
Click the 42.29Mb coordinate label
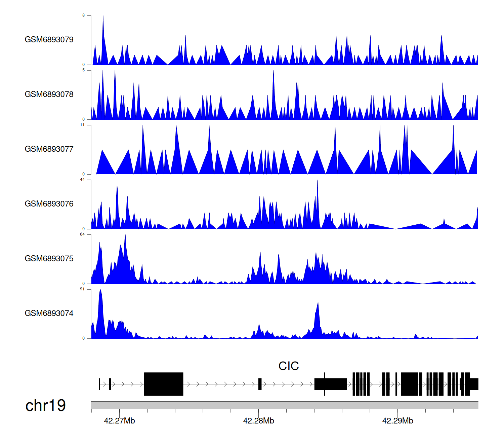[x=397, y=421]
